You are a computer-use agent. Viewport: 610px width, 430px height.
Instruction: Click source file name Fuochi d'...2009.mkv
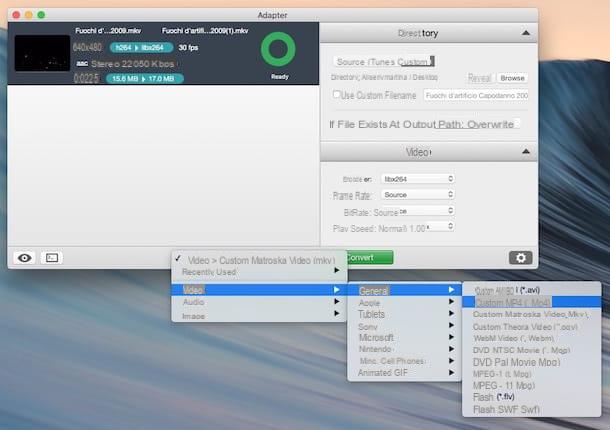(x=108, y=31)
